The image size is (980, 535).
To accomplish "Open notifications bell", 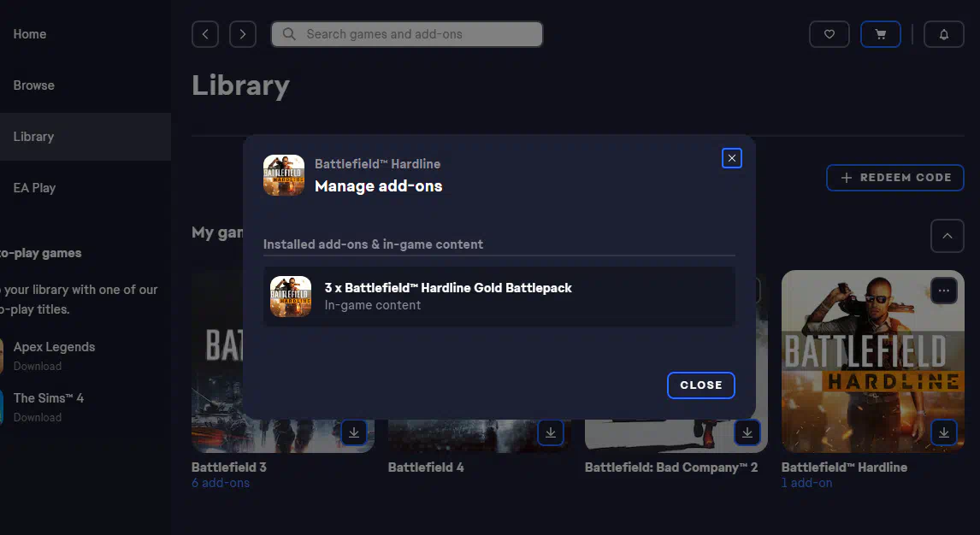I will 944,34.
